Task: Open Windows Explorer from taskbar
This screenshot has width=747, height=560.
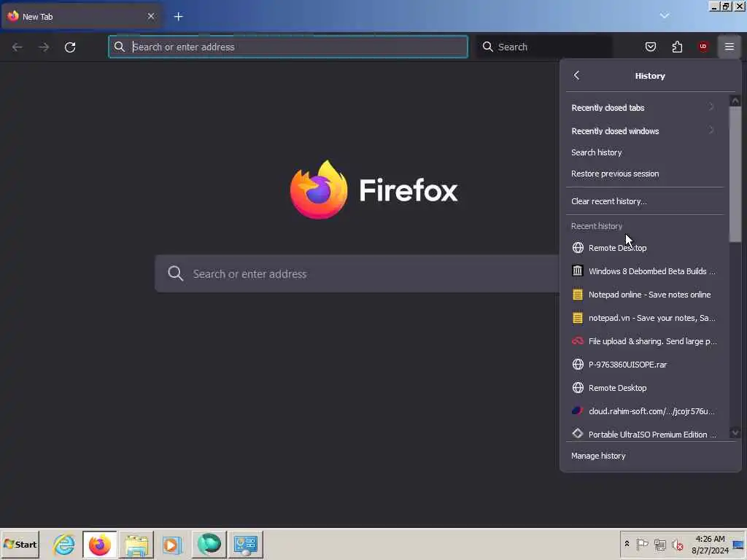Action: [136, 544]
